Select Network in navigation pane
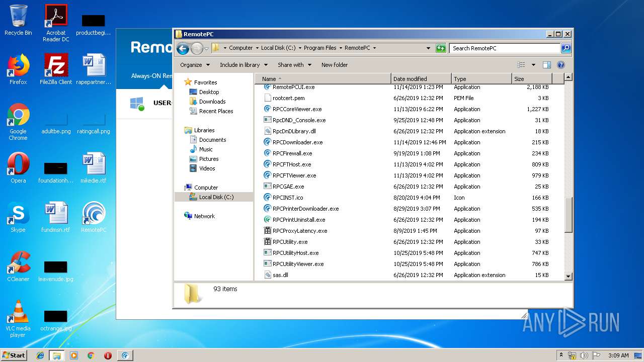 [x=204, y=216]
